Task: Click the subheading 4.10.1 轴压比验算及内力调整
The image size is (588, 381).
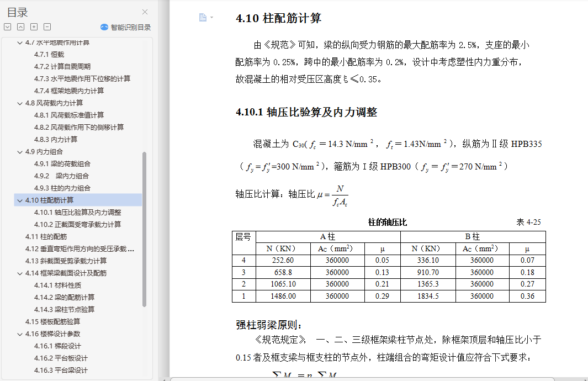Action: click(306, 112)
